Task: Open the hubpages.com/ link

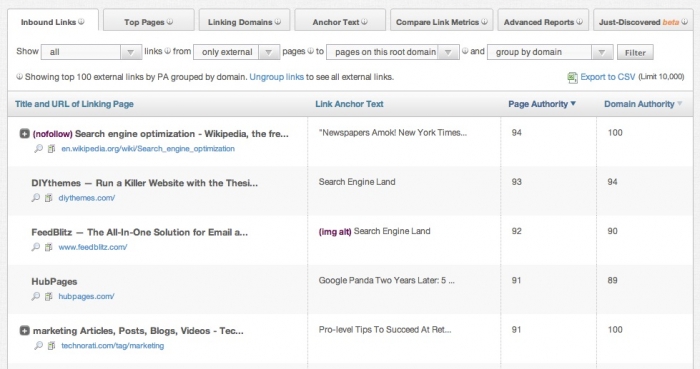Action: (x=86, y=296)
